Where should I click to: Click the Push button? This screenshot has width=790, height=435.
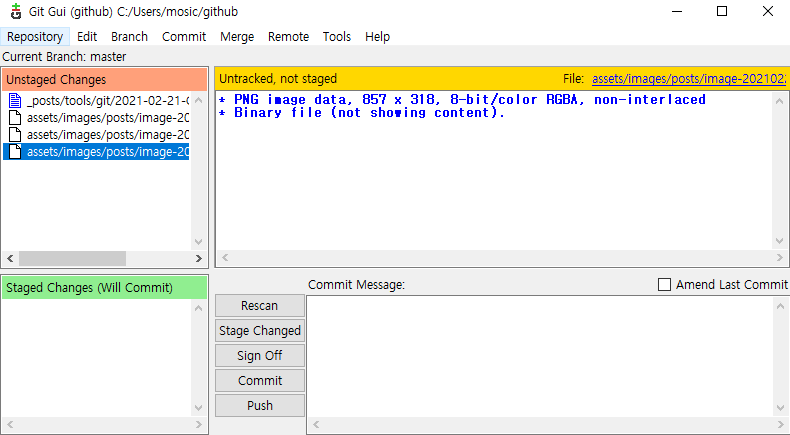tap(260, 406)
